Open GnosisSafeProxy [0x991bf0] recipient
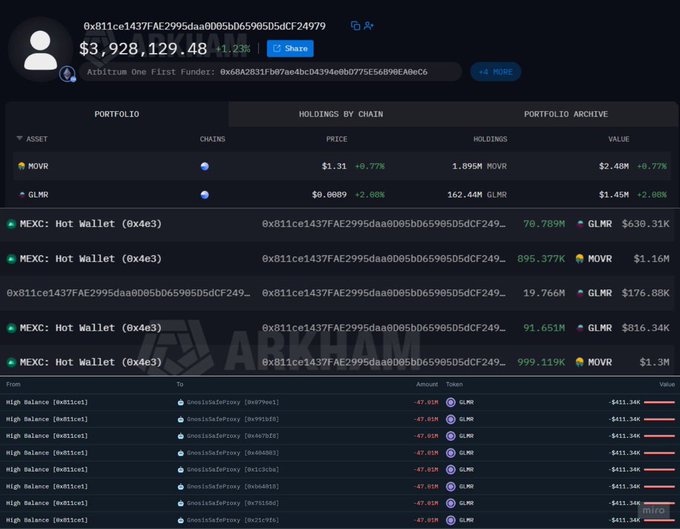This screenshot has width=680, height=529. pyautogui.click(x=233, y=419)
